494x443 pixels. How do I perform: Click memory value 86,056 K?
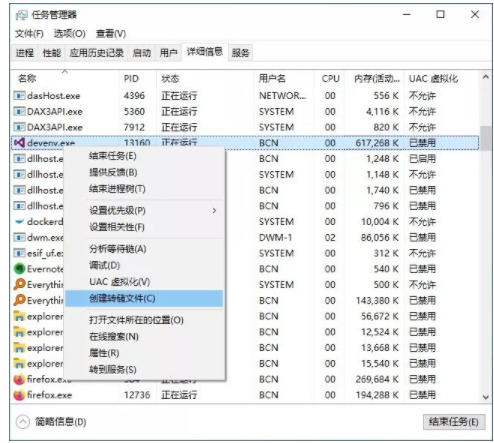tap(380, 237)
